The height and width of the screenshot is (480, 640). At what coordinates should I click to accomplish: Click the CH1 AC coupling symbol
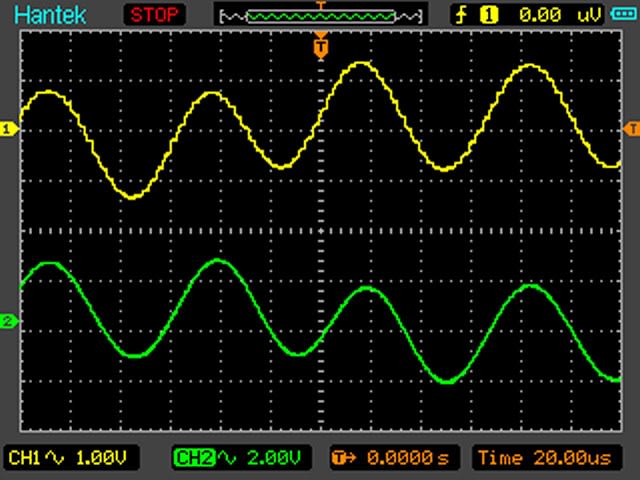pyautogui.click(x=55, y=458)
